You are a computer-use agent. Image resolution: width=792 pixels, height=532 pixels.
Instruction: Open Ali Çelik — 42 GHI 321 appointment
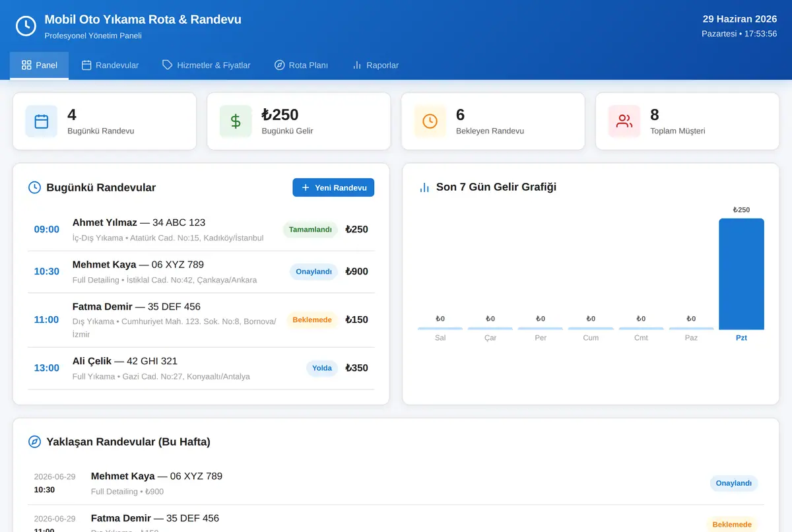click(x=201, y=368)
